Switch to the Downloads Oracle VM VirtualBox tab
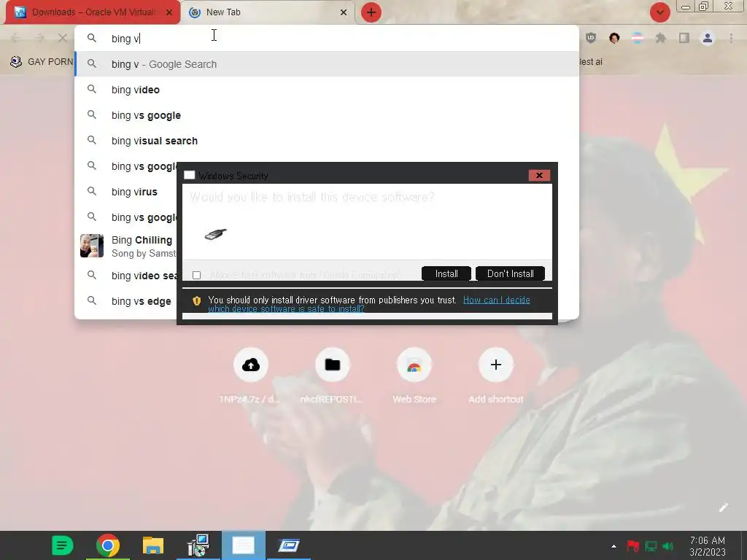The width and height of the screenshot is (747, 560). 93,12
